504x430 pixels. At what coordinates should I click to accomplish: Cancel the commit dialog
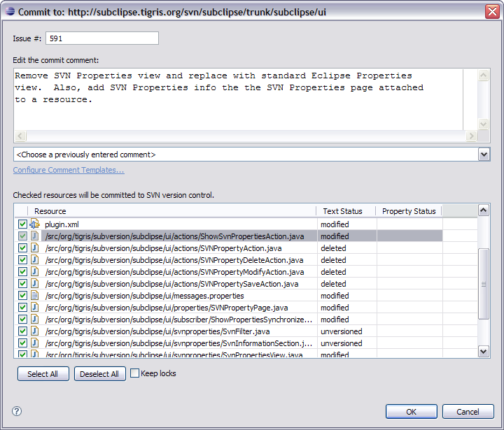468,411
